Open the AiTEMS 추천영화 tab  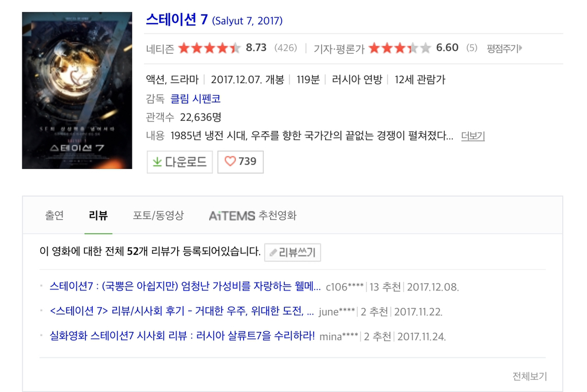coord(253,215)
